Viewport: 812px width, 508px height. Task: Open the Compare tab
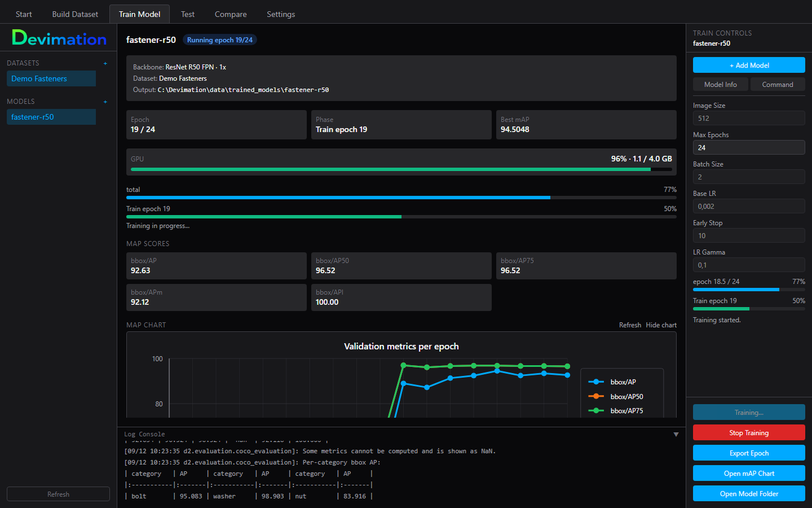tap(230, 14)
